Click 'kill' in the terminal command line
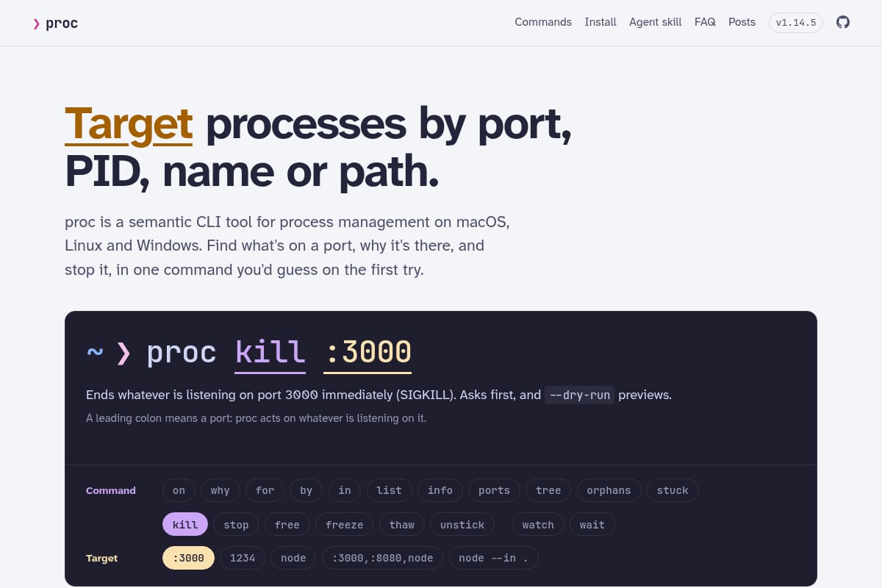 click(270, 352)
